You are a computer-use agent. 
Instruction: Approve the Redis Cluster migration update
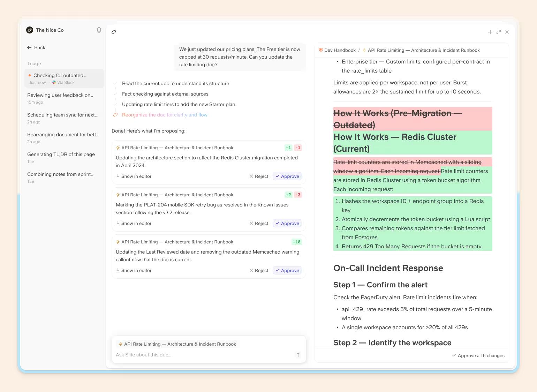pos(287,176)
